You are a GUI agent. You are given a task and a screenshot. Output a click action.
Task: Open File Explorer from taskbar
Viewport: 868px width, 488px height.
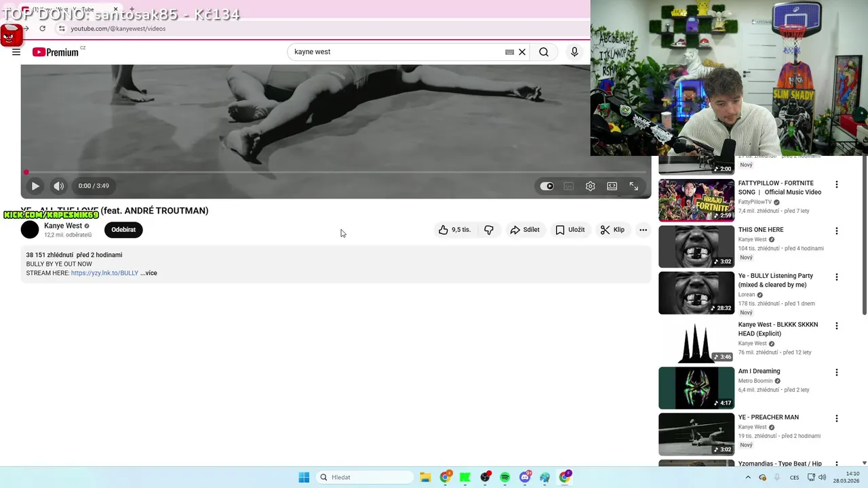425,477
